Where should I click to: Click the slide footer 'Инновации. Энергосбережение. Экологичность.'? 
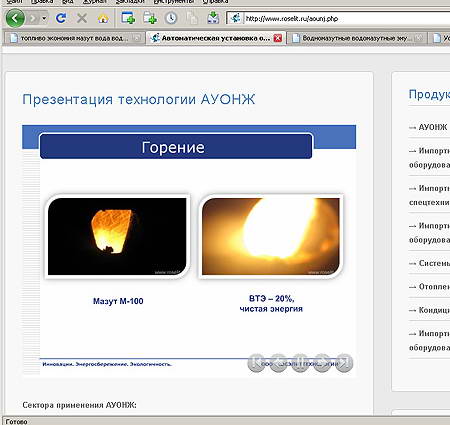click(x=107, y=364)
